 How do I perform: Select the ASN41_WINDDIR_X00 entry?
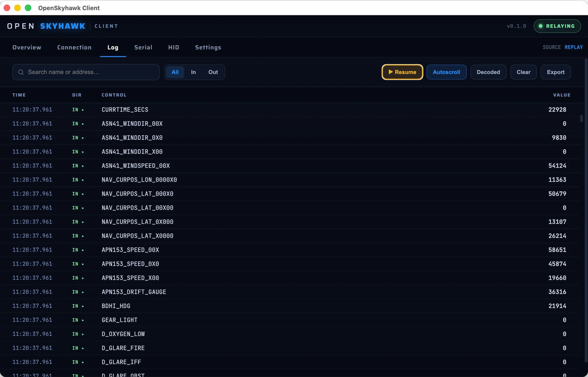point(132,152)
